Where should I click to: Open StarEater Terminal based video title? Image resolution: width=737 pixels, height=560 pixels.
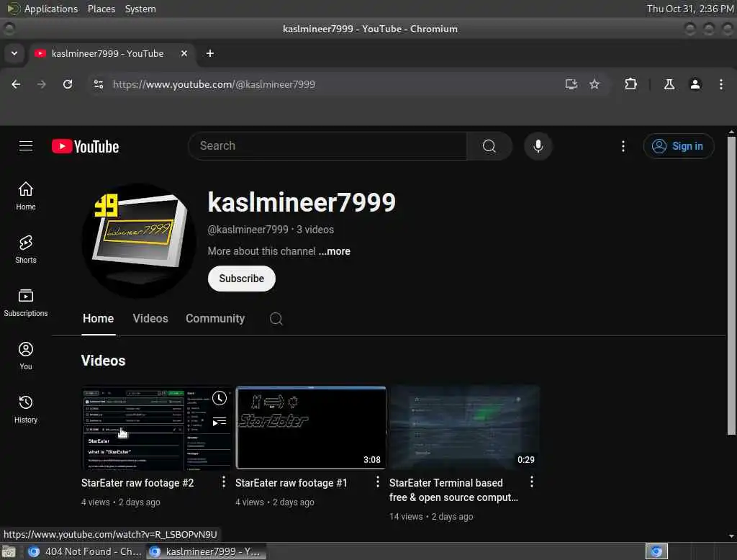(453, 490)
